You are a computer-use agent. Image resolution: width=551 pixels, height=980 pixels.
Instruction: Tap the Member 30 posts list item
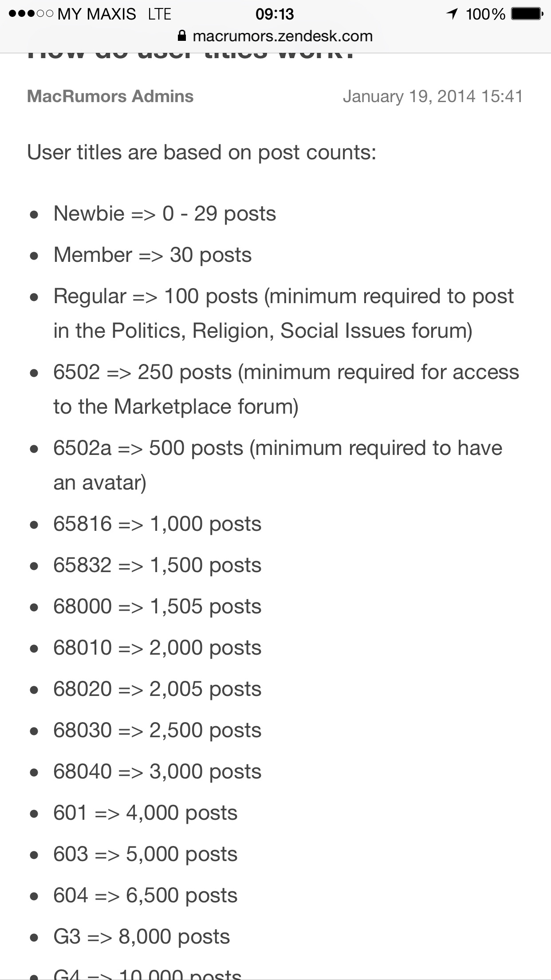pyautogui.click(x=152, y=255)
